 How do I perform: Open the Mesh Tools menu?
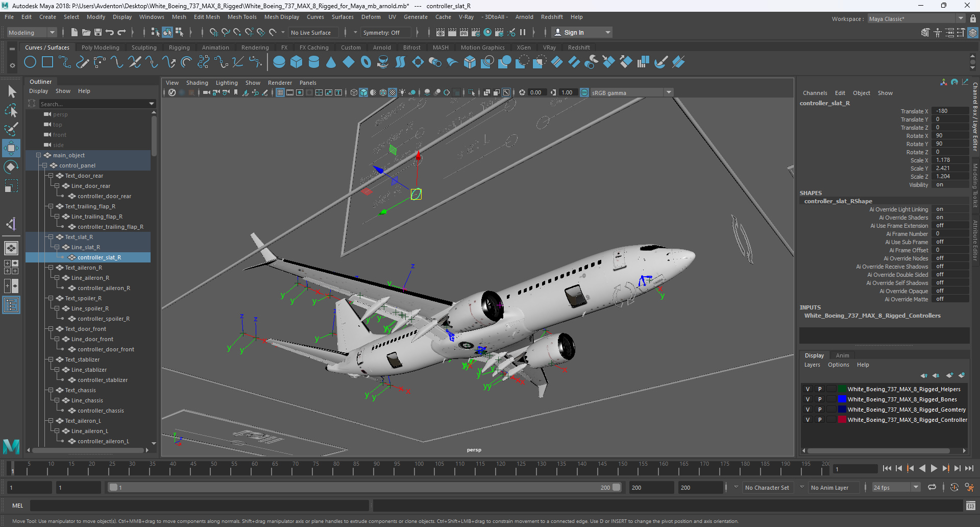(242, 17)
